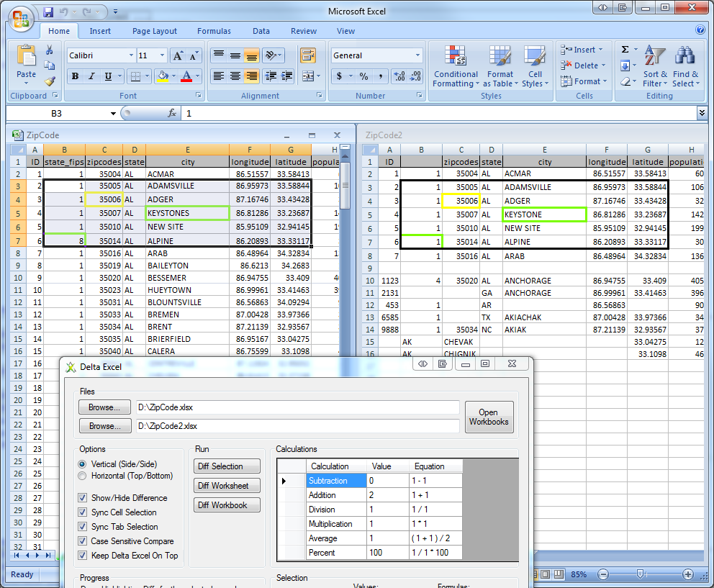Open Find & Select menu
Screen dimensions: 714x588
pos(685,66)
